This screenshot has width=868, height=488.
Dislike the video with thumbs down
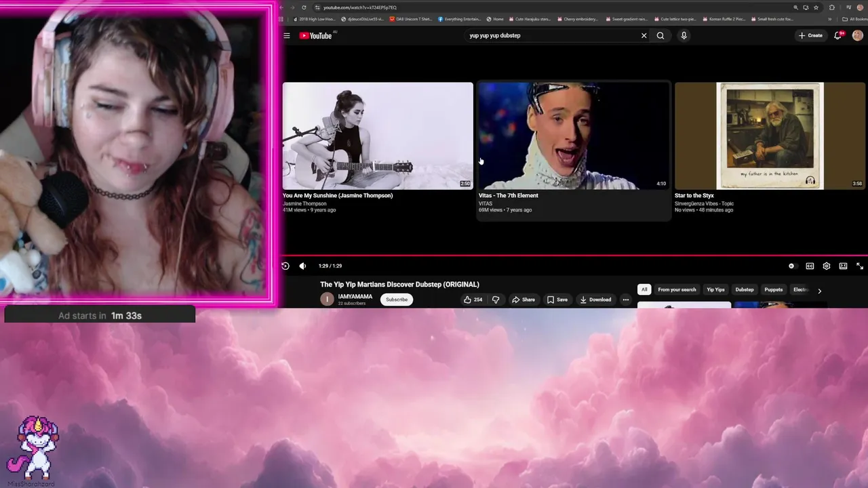point(496,300)
